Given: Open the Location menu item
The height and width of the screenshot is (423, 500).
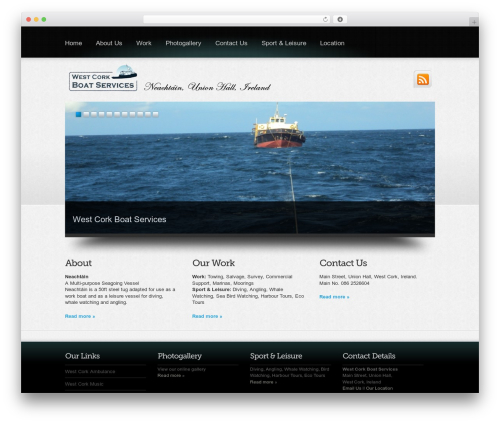Looking at the screenshot, I should pyautogui.click(x=332, y=43).
